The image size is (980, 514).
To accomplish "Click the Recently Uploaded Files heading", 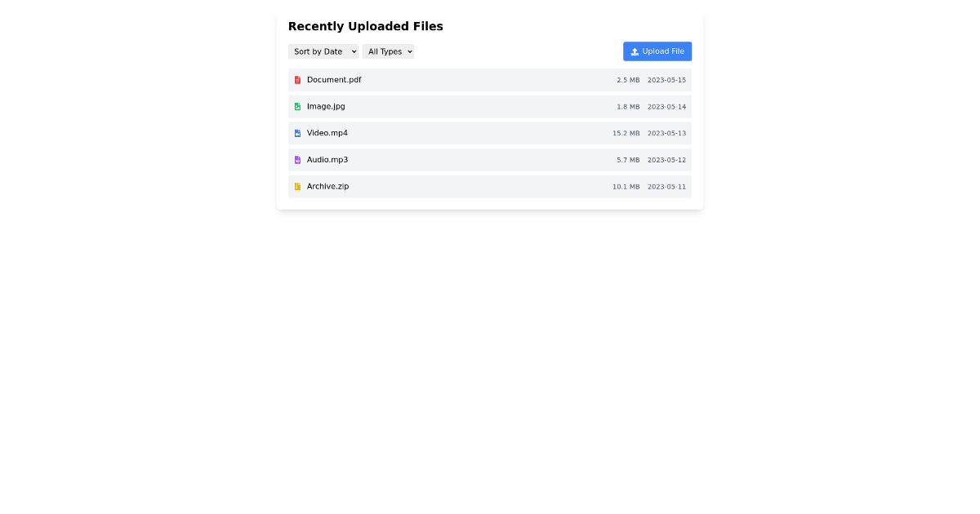I will point(365,26).
